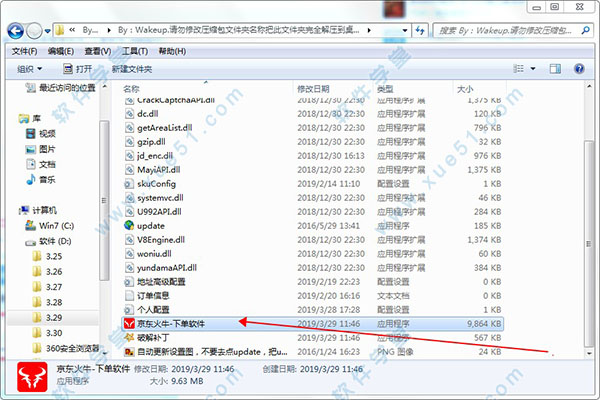Select the 3.27 folder
This screenshot has height=400, width=600.
coord(47,287)
